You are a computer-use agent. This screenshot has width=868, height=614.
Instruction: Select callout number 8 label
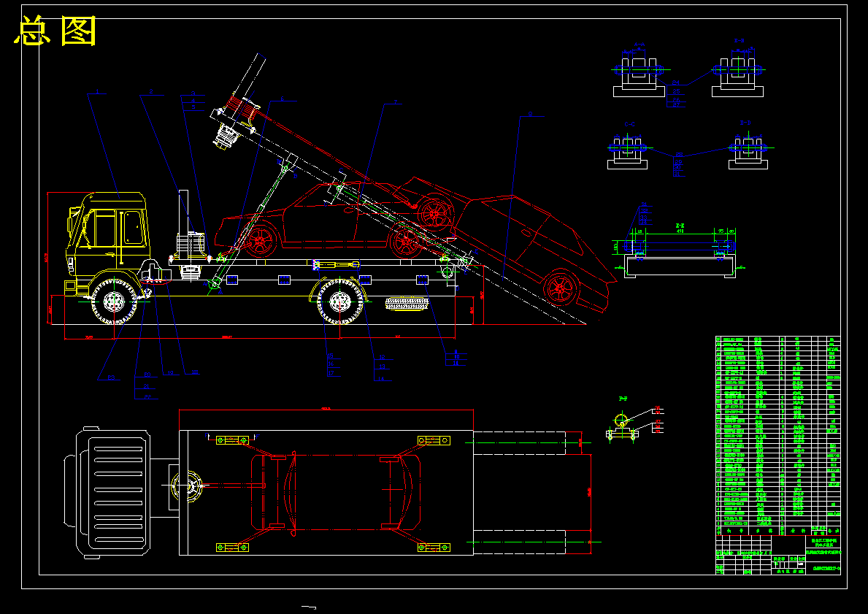click(x=530, y=114)
